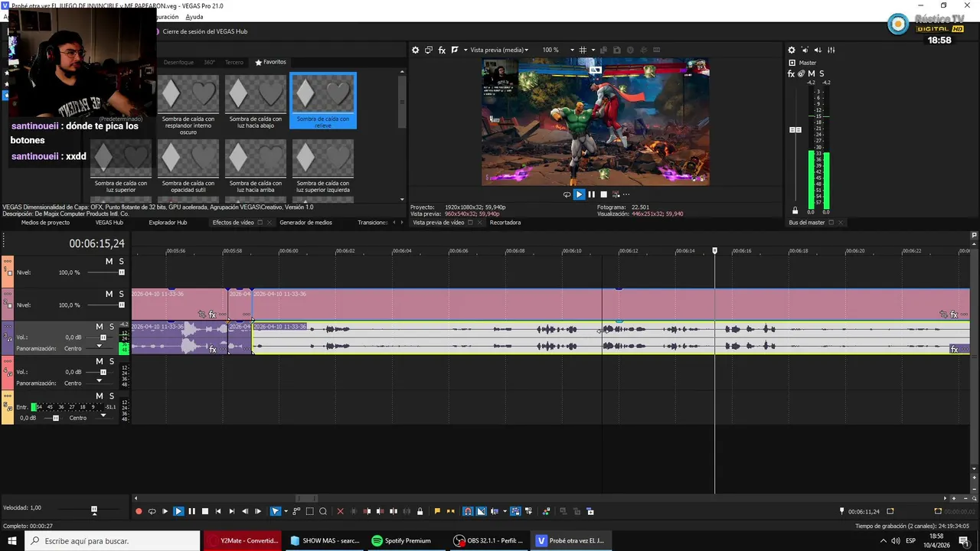
Task: Open Recortadora tab
Action: tap(505, 223)
